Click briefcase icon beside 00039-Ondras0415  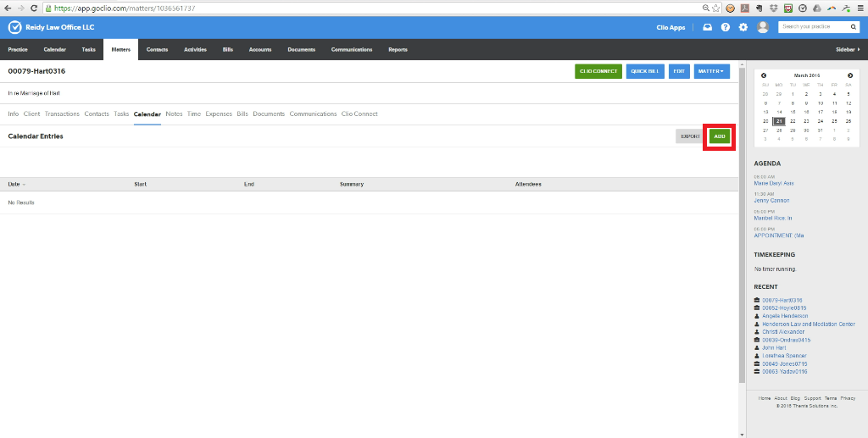(757, 340)
